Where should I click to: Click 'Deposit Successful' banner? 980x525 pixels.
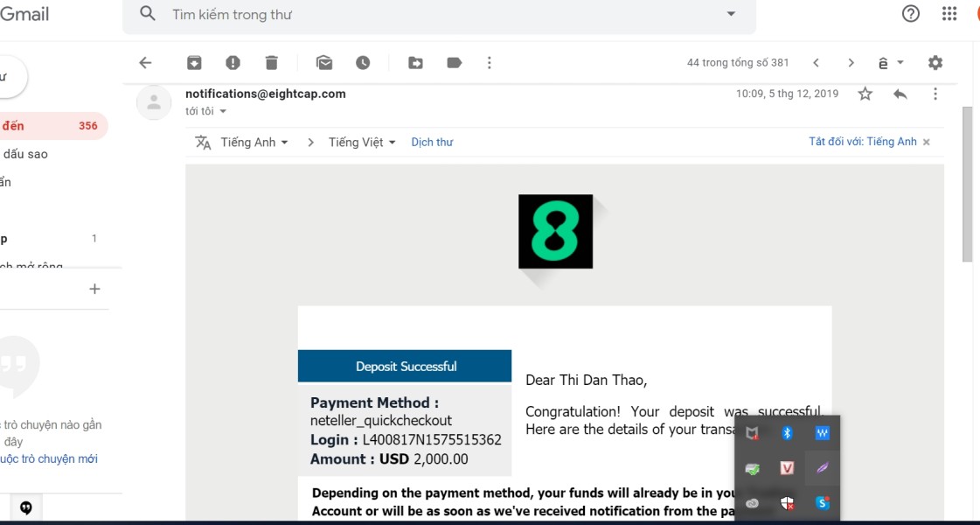(405, 366)
